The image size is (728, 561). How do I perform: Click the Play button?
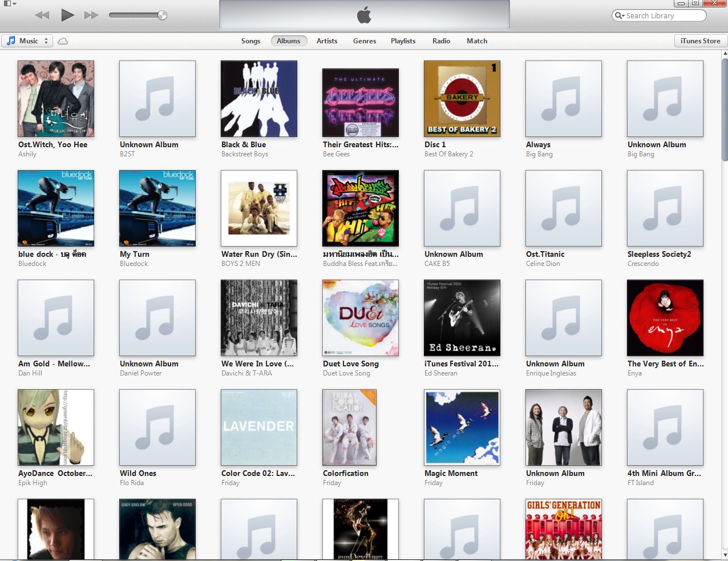67,15
